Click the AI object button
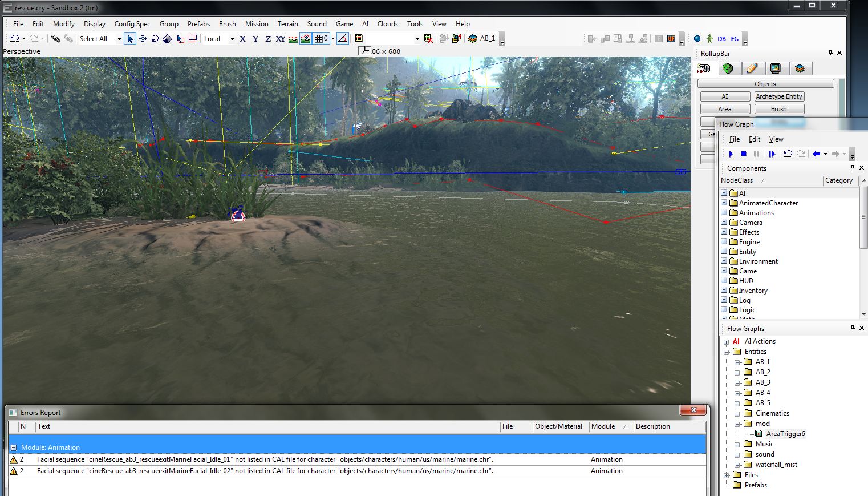Viewport: 868px width, 496px height. pyautogui.click(x=725, y=96)
